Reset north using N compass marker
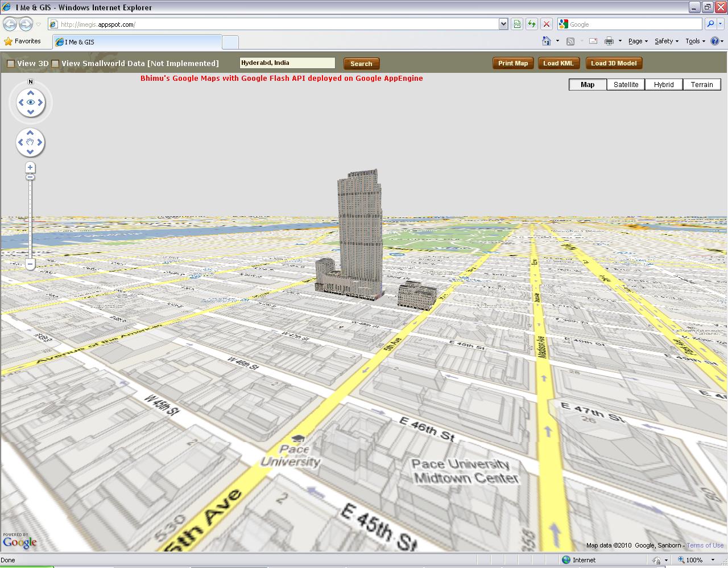This screenshot has width=728, height=568. pyautogui.click(x=31, y=82)
